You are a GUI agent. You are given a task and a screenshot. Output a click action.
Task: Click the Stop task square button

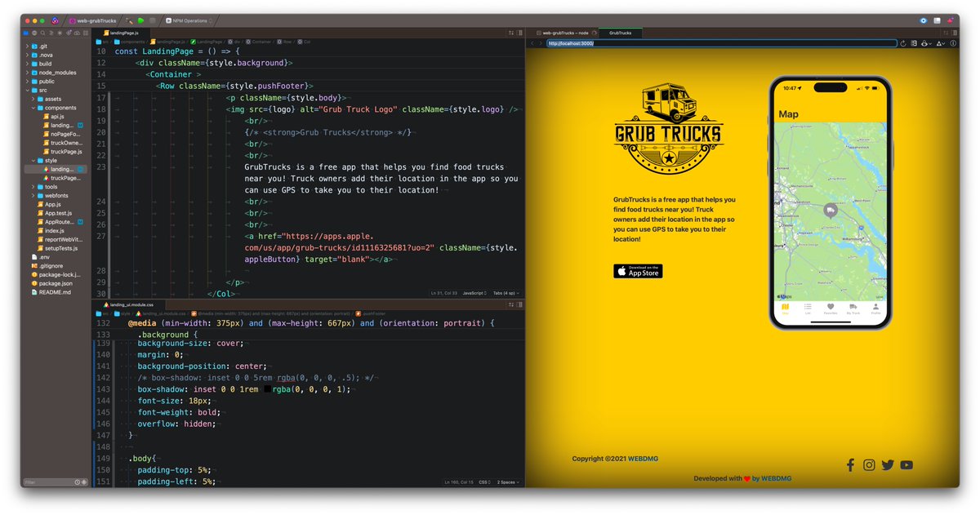(x=152, y=20)
